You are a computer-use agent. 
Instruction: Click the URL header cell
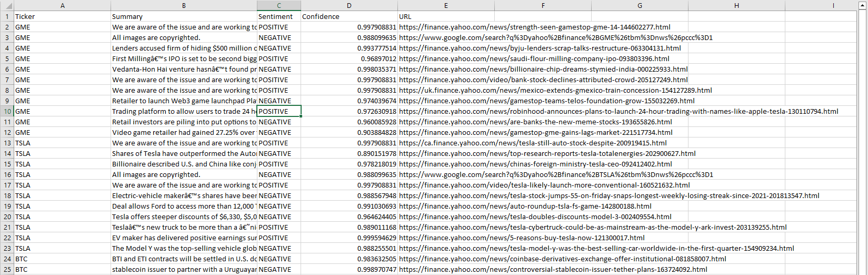[446, 16]
